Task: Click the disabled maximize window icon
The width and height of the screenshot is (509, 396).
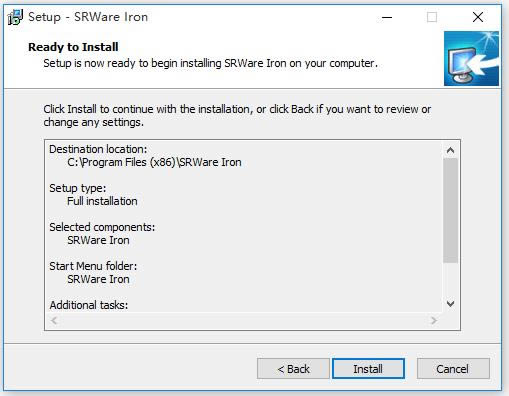Action: click(x=432, y=17)
